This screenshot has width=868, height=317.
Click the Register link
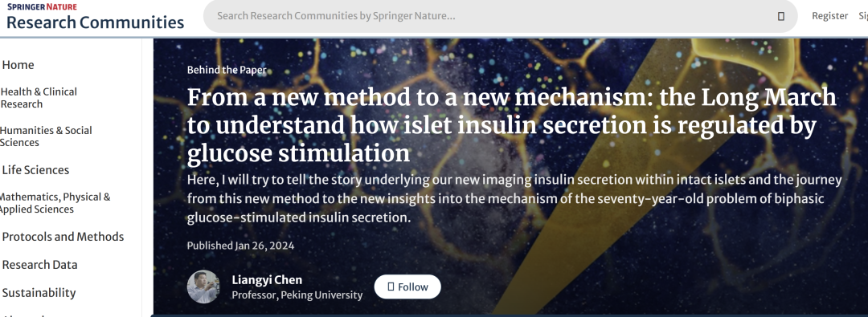[x=829, y=16]
